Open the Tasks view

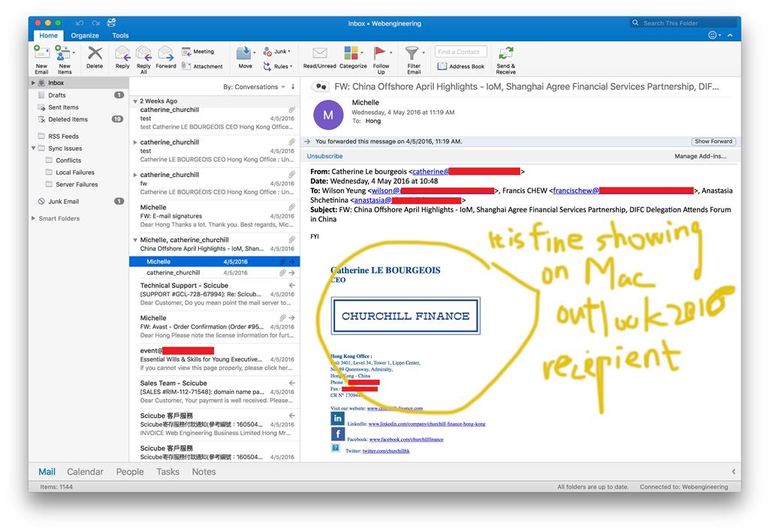(167, 472)
